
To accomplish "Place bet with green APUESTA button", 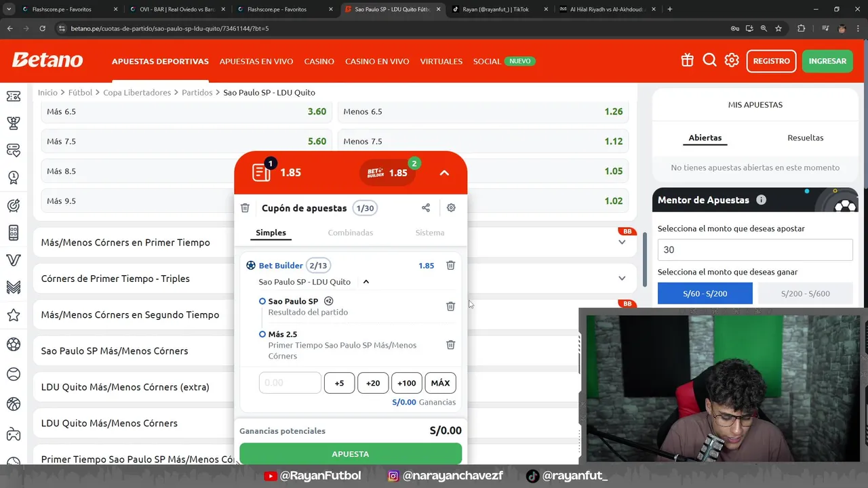I will 351,453.
